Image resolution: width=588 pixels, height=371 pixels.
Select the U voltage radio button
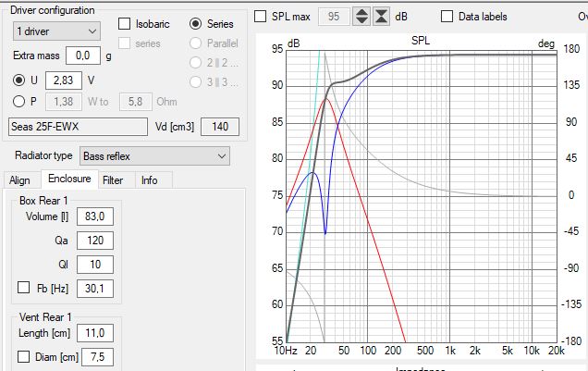click(18, 80)
